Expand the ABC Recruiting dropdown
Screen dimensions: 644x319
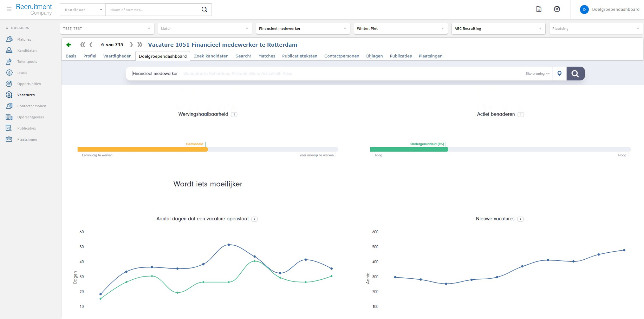tap(498, 29)
